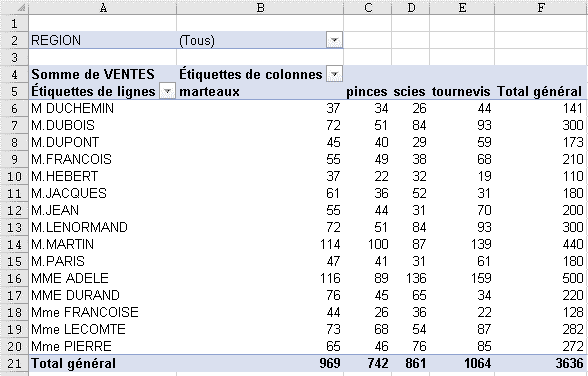
Task: Click the REGION filter label cell
Action: (103, 40)
